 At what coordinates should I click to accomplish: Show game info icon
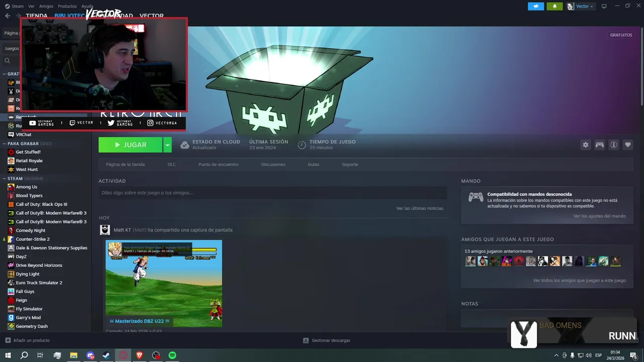click(x=613, y=145)
